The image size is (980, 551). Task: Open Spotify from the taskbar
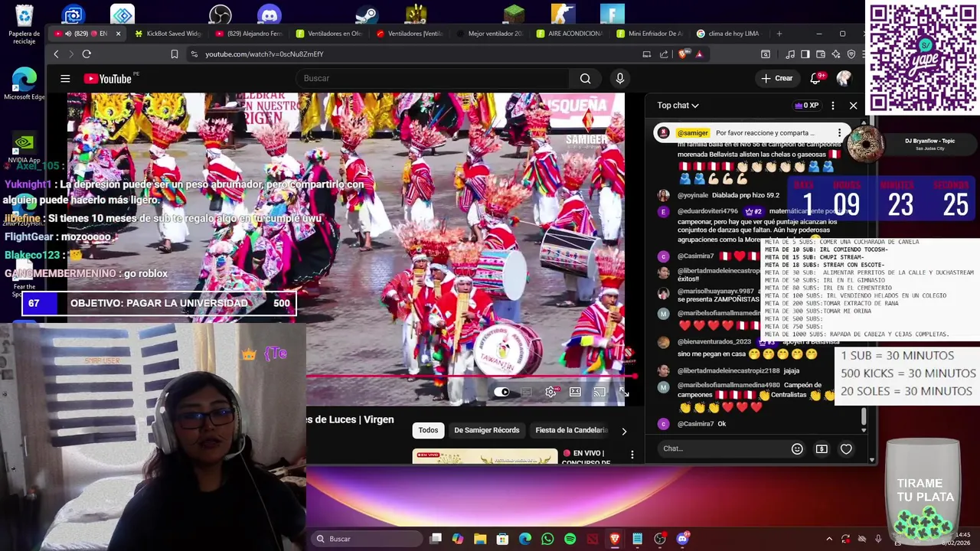coord(570,539)
